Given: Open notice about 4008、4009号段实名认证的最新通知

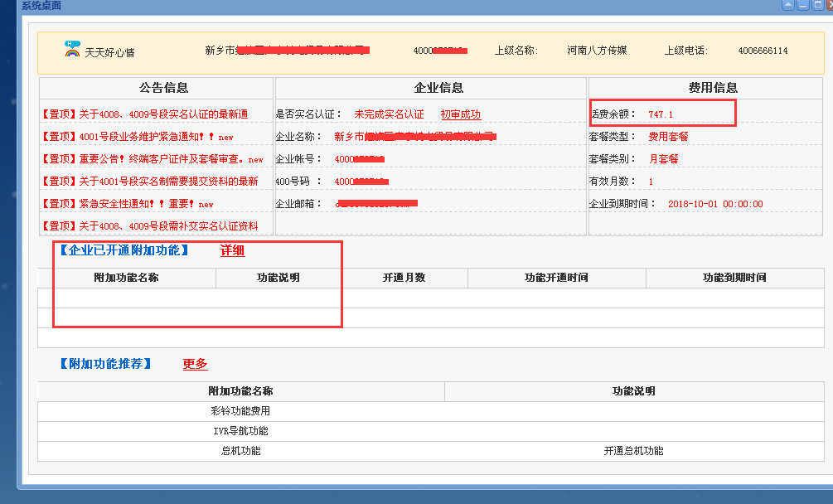Looking at the screenshot, I should pyautogui.click(x=144, y=114).
